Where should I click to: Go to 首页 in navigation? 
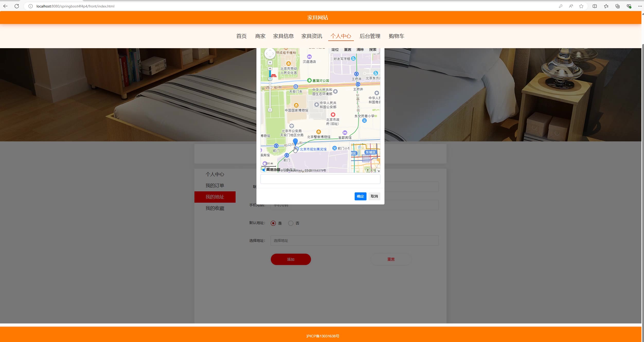pyautogui.click(x=241, y=36)
